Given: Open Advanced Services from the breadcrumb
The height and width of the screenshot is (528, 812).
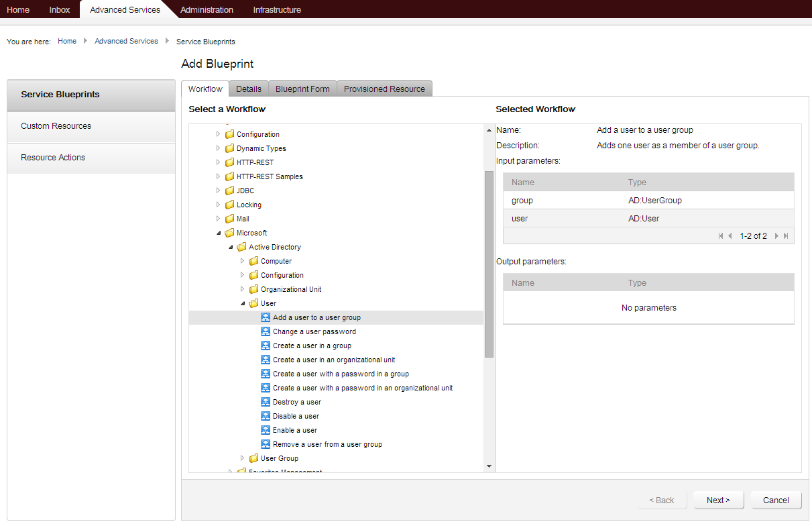Looking at the screenshot, I should 126,41.
